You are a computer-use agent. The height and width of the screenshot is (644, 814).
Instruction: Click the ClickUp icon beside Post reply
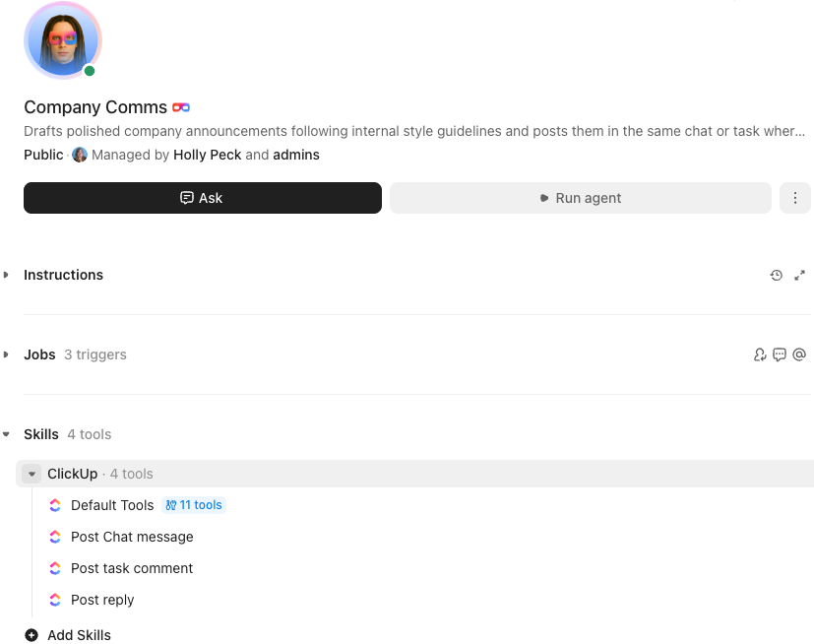pos(54,600)
